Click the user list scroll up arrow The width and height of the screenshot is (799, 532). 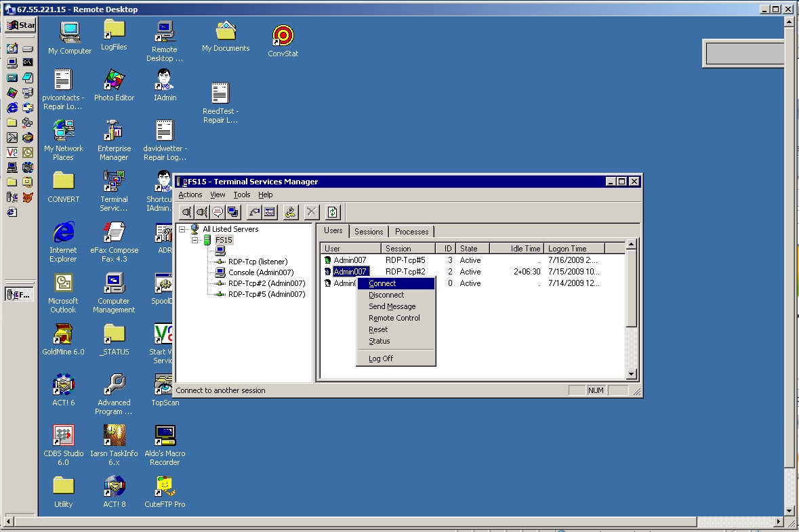[x=632, y=244]
